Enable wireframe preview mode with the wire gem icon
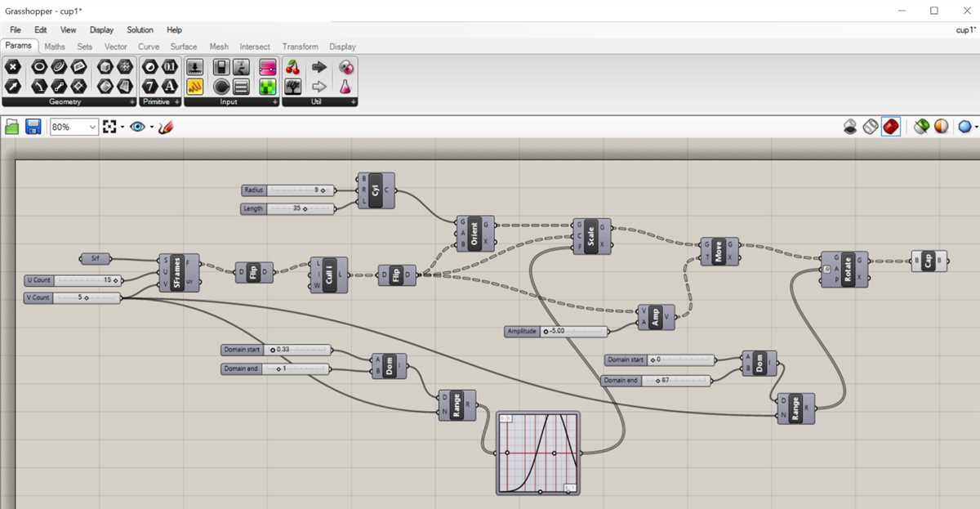The height and width of the screenshot is (509, 980). click(870, 126)
